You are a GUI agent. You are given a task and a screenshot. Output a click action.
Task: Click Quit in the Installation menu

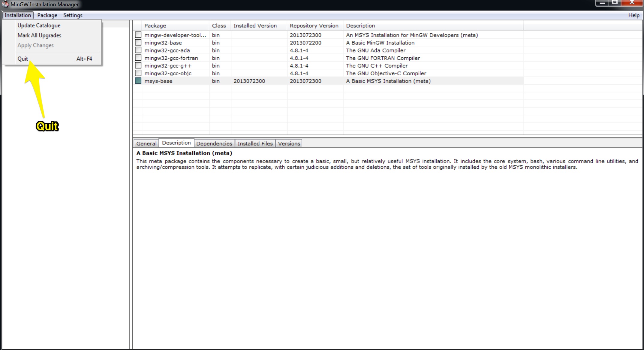pos(23,59)
